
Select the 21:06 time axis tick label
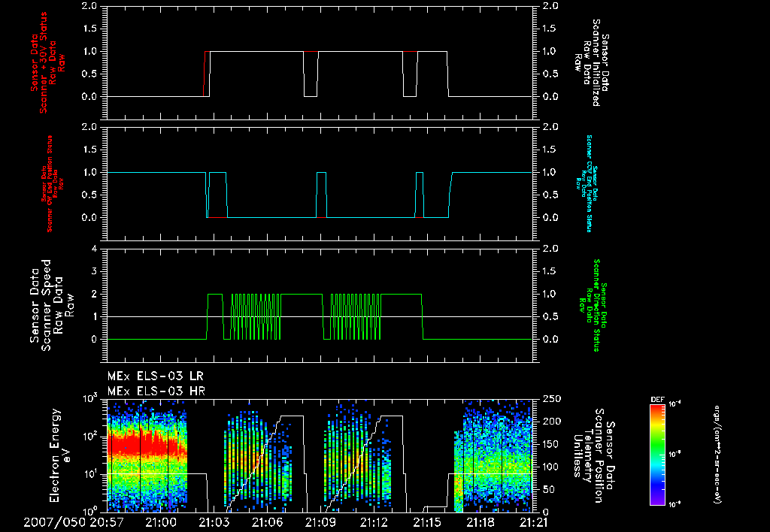268,521
